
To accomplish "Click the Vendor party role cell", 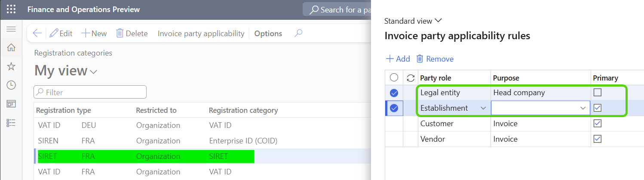I will coord(454,139).
